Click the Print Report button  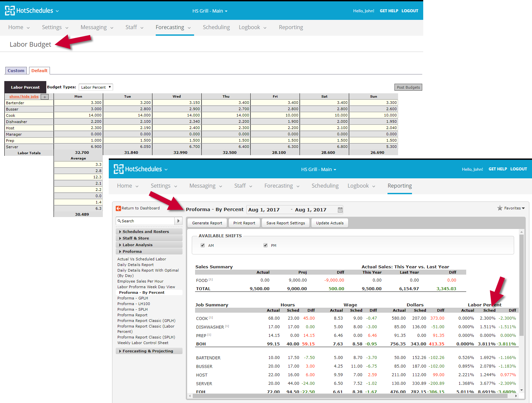(244, 223)
